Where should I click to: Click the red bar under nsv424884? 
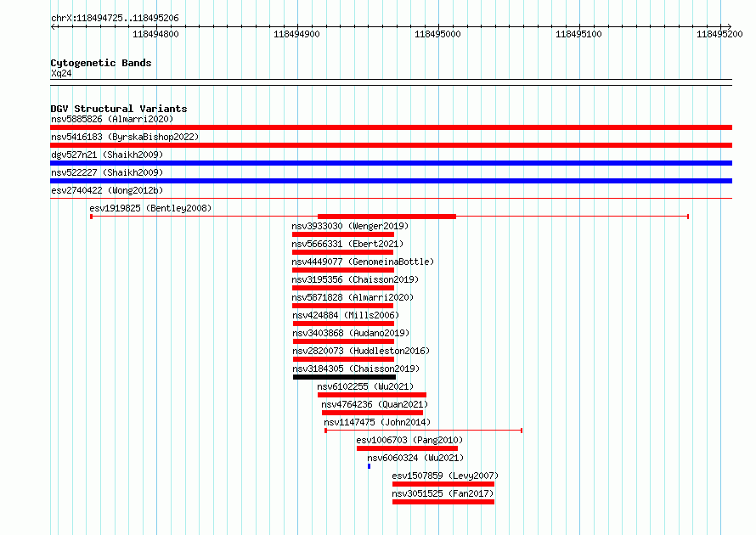(x=343, y=324)
